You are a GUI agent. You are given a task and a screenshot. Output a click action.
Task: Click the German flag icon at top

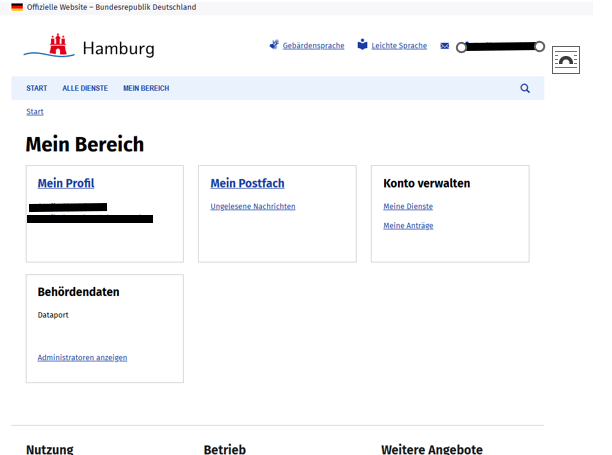point(17,7)
